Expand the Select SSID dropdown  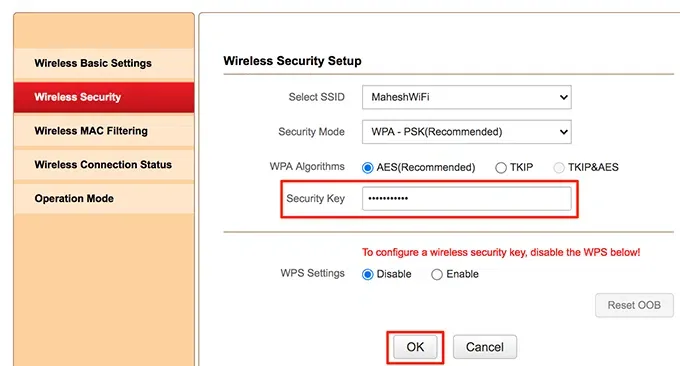pyautogui.click(x=467, y=97)
